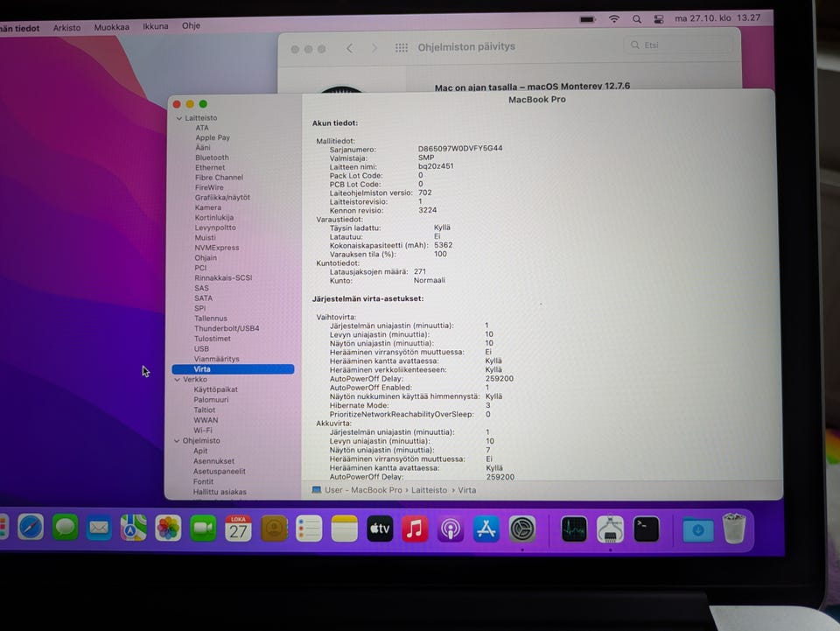The image size is (840, 631).
Task: Open Downloads folder in the Dock
Action: click(698, 530)
